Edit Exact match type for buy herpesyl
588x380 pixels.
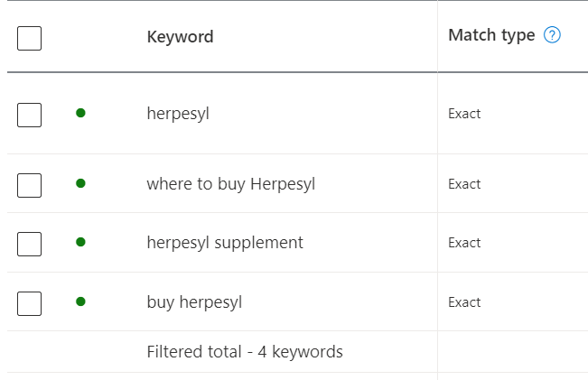464,302
